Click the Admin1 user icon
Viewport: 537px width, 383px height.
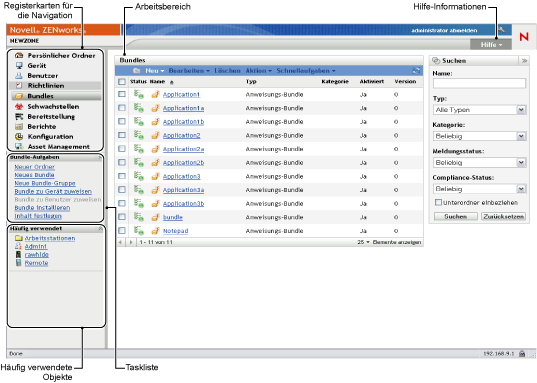click(18, 246)
